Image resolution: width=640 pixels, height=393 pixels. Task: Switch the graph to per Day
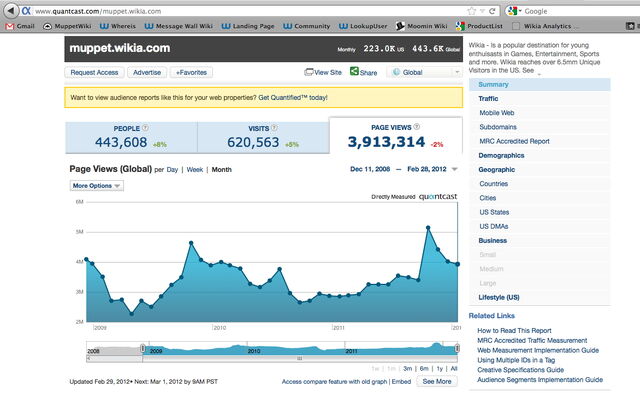click(x=172, y=170)
